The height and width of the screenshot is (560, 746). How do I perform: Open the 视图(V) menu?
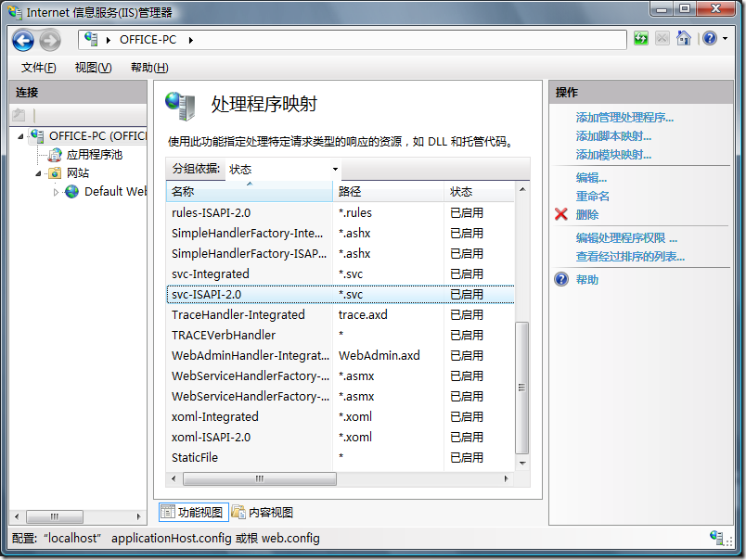(93, 68)
